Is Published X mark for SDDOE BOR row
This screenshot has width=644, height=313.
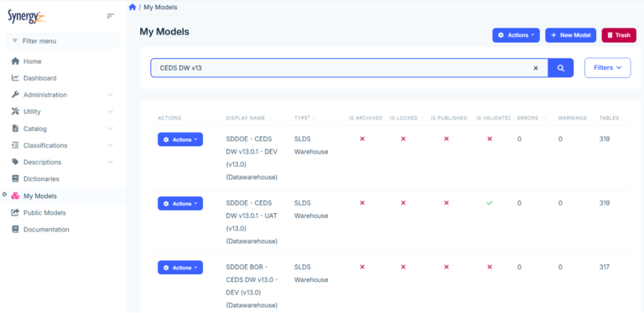coord(446,267)
